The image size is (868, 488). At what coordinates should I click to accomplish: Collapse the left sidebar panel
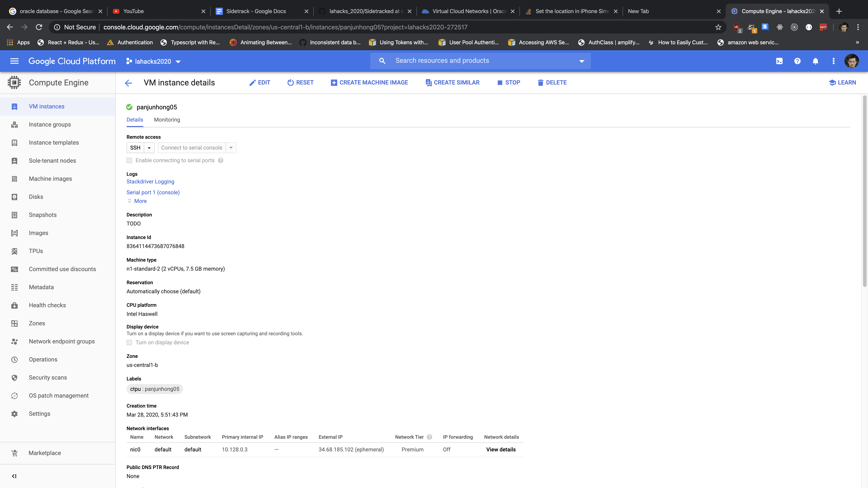click(x=14, y=476)
